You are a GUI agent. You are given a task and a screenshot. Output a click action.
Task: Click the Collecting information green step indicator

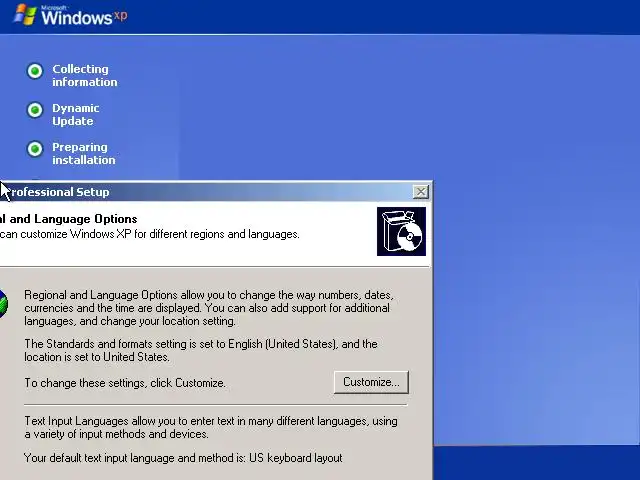coord(35,71)
